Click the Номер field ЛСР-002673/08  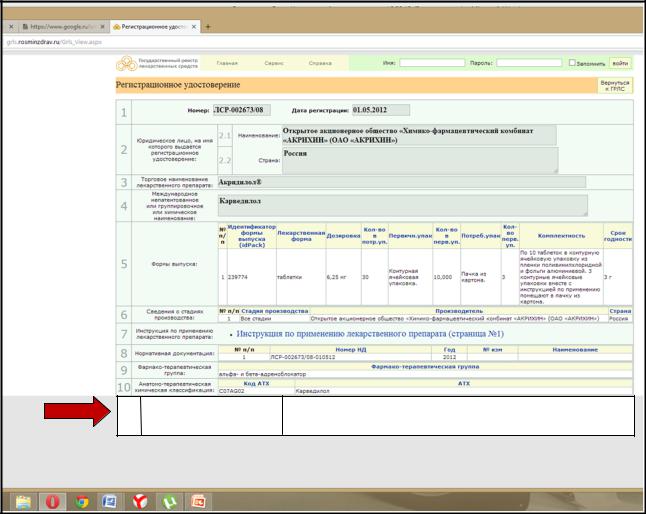click(242, 110)
